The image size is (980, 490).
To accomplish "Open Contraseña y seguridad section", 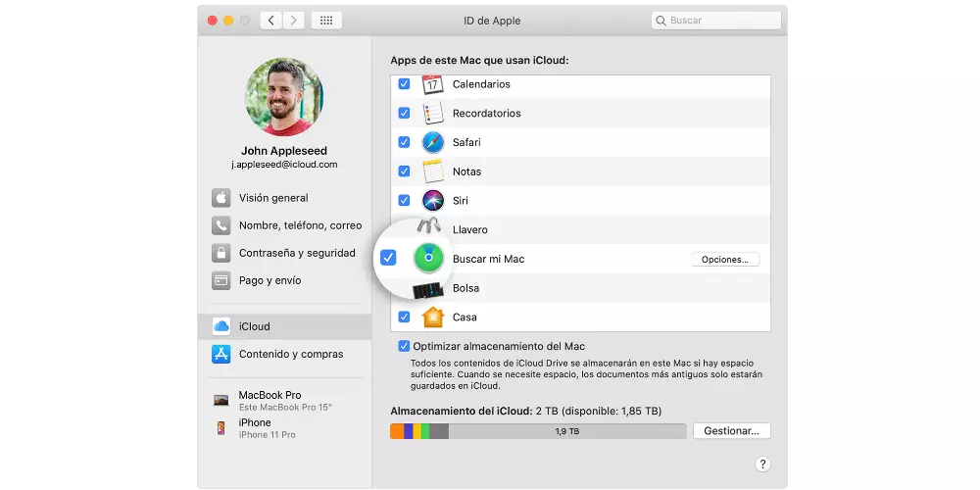I will click(x=285, y=253).
